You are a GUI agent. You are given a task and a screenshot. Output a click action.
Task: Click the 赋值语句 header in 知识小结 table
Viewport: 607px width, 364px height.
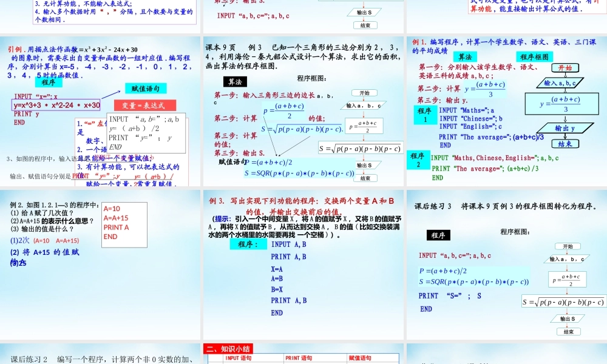[x=360, y=358]
